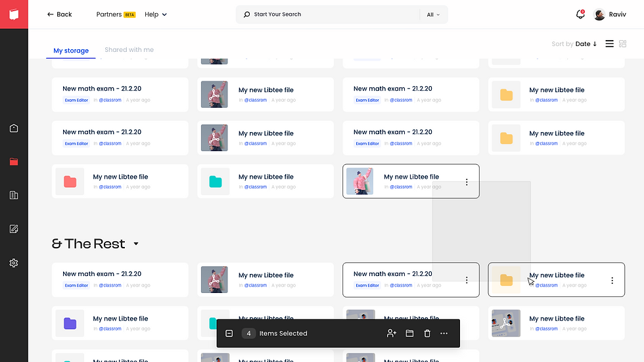Click the selected photo thumbnail without PDF overlay
Screen dimensions: 644x362
360,181
